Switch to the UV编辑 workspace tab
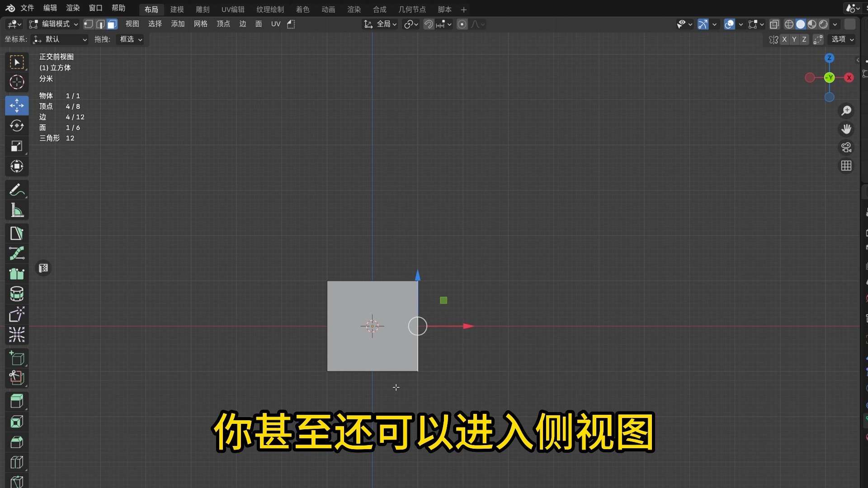 (x=233, y=9)
